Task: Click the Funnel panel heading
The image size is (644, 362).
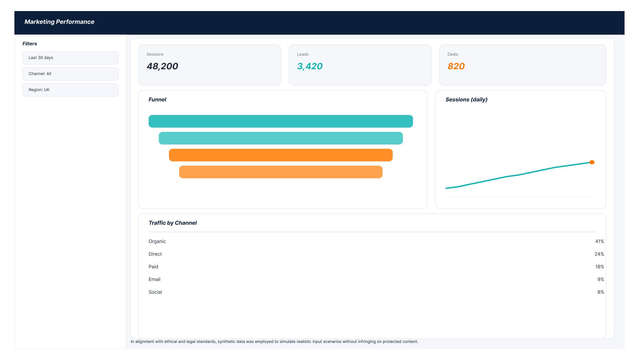Action: click(157, 100)
